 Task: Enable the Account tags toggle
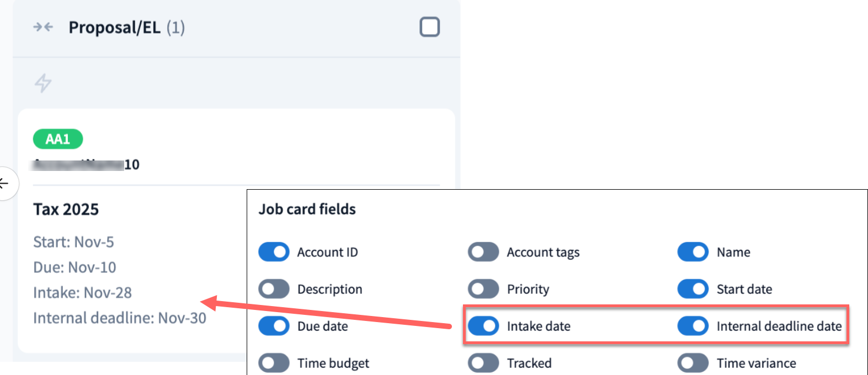click(483, 252)
